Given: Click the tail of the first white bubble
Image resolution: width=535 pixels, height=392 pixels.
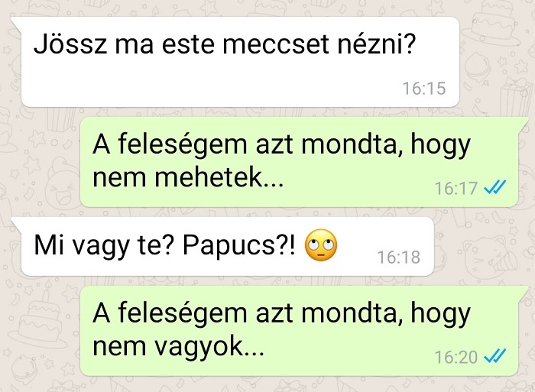Looking at the screenshot, I should click(x=17, y=22).
